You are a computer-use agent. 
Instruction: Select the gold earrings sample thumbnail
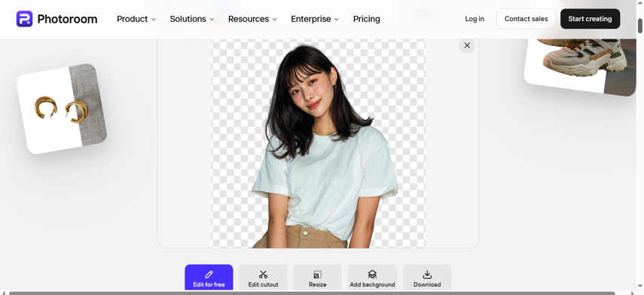(x=62, y=109)
